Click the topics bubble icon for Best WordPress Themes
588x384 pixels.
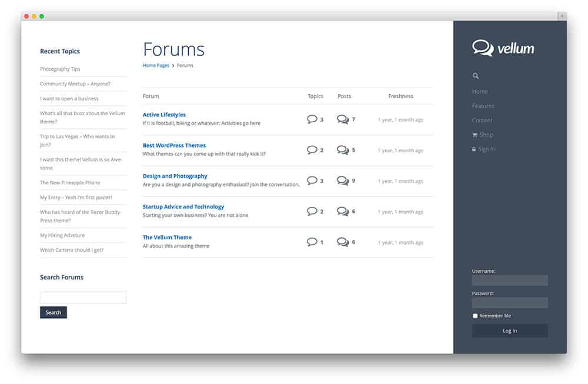pos(312,150)
